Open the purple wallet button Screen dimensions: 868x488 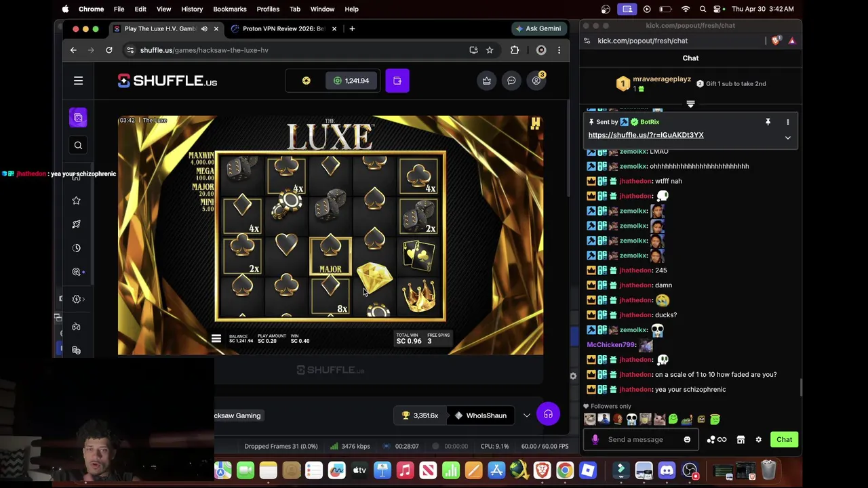(x=397, y=81)
